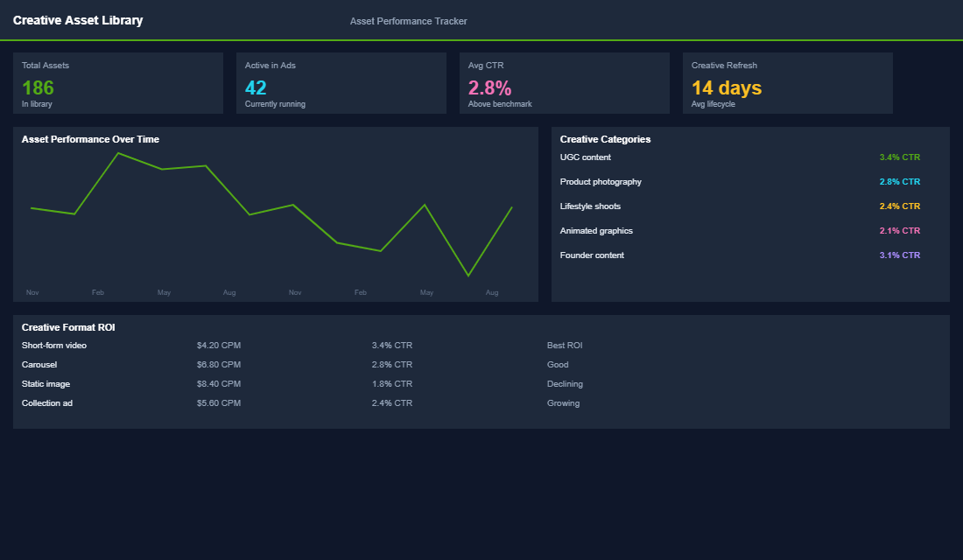Select the Nov axis label on the chart
The image size is (963, 560).
(32, 292)
